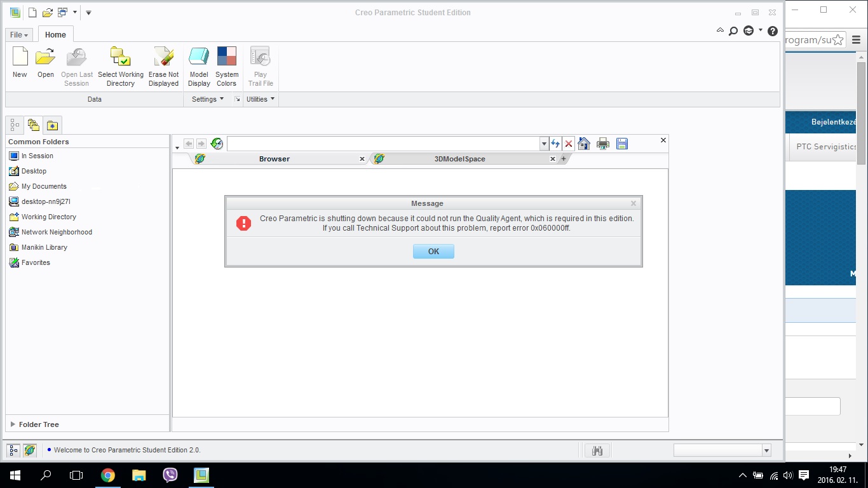This screenshot has height=488, width=868.
Task: Add a new browser tab with plus
Action: (563, 159)
